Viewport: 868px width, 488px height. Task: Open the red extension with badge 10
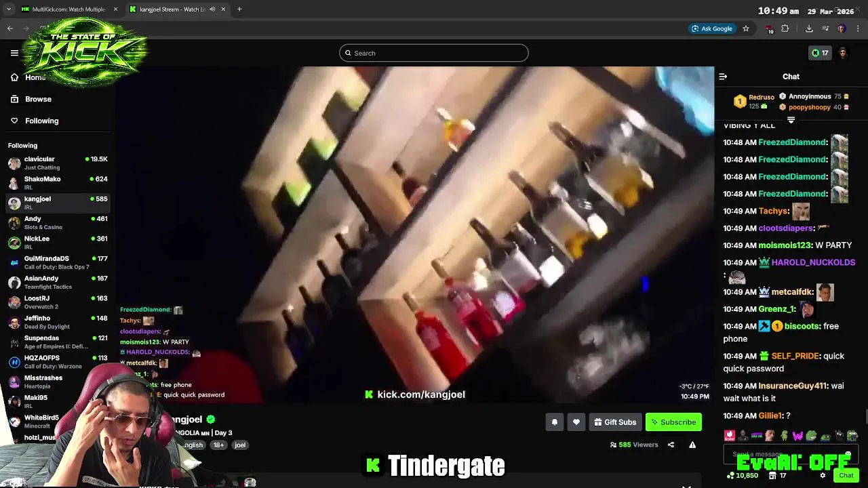pyautogui.click(x=769, y=29)
